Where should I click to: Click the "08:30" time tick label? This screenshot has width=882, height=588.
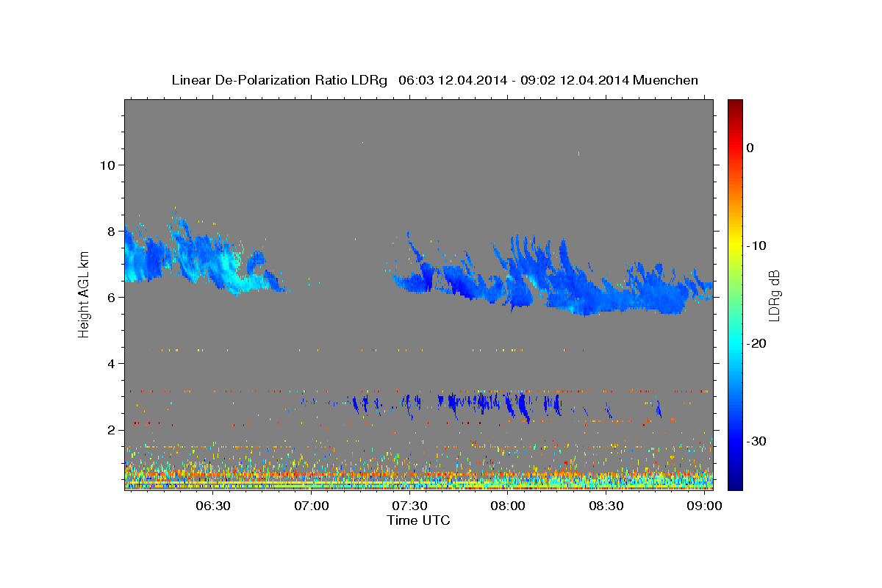(606, 506)
